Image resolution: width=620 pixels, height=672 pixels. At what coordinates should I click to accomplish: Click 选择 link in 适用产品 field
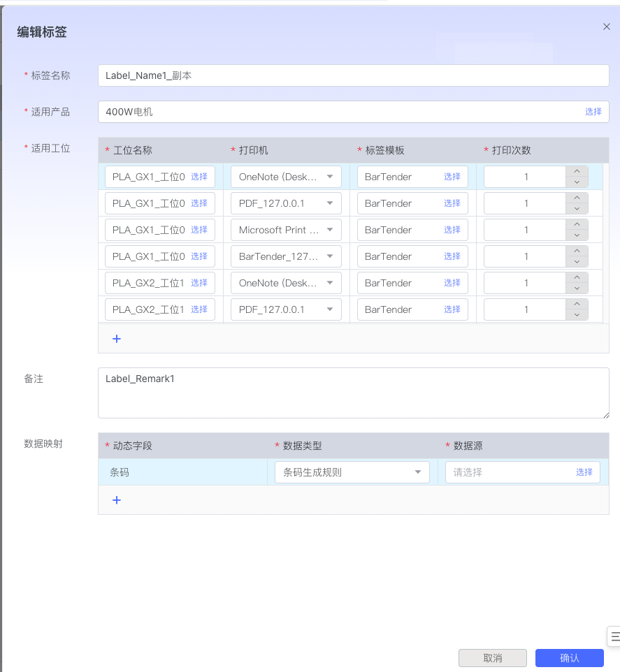click(593, 112)
